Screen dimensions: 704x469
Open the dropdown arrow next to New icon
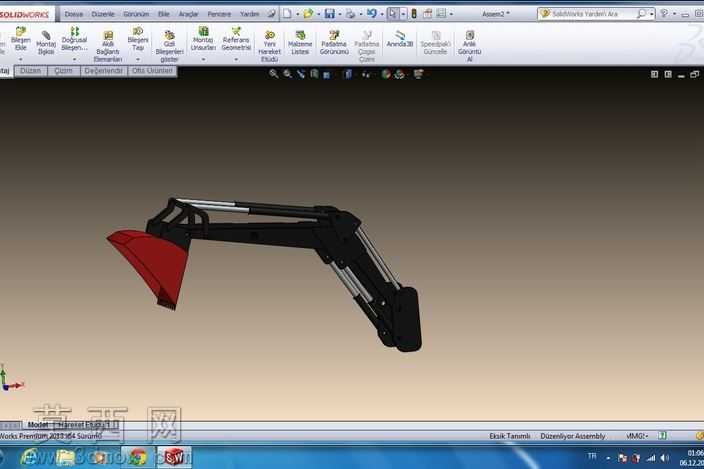click(297, 14)
